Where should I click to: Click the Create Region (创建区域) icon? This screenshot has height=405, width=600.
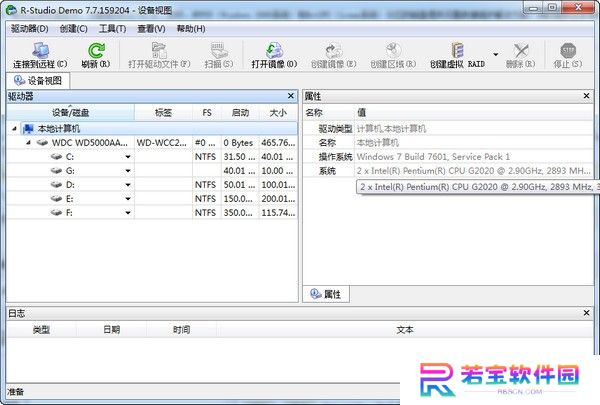393,51
